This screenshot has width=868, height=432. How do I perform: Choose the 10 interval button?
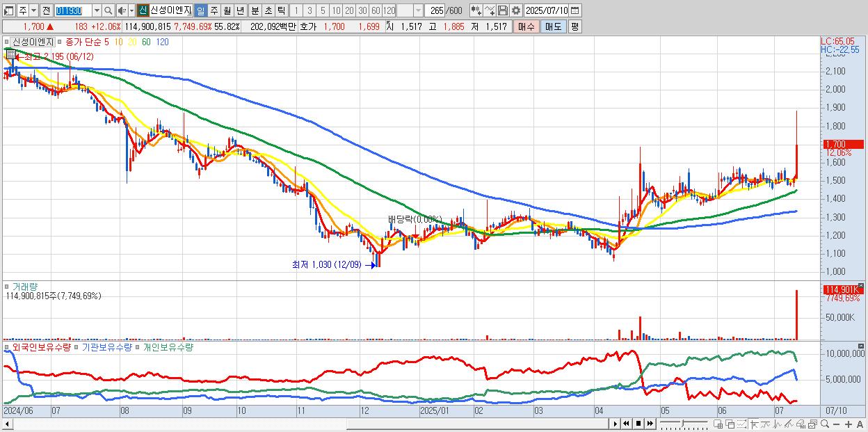click(x=336, y=10)
